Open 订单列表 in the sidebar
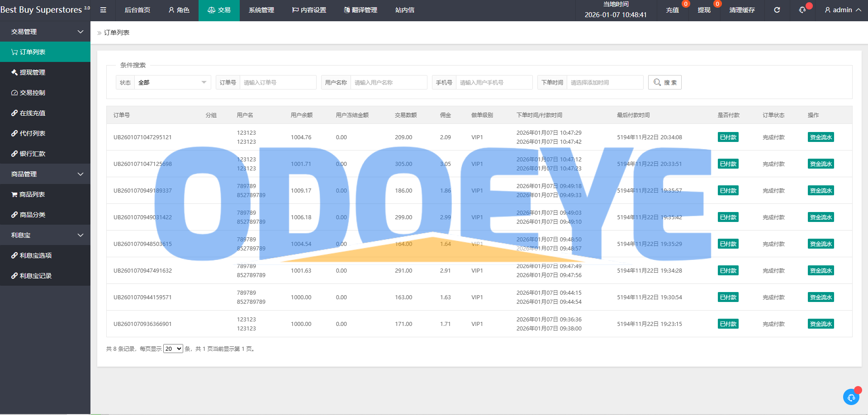 [x=45, y=52]
